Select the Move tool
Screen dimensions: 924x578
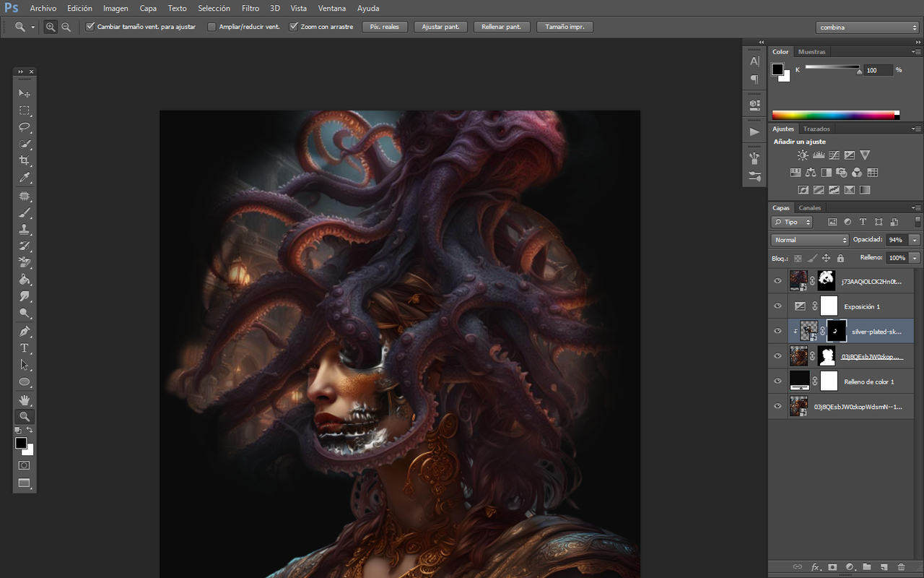(x=25, y=93)
